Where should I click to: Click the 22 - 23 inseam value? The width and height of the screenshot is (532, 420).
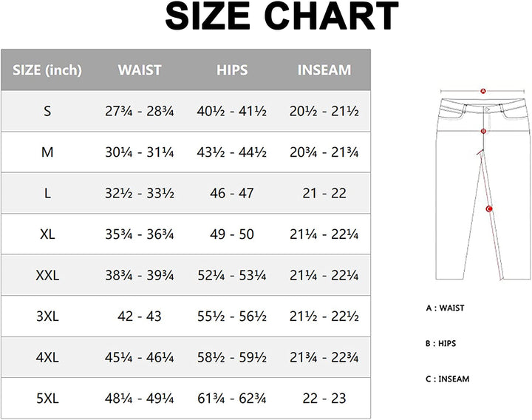[324, 399]
